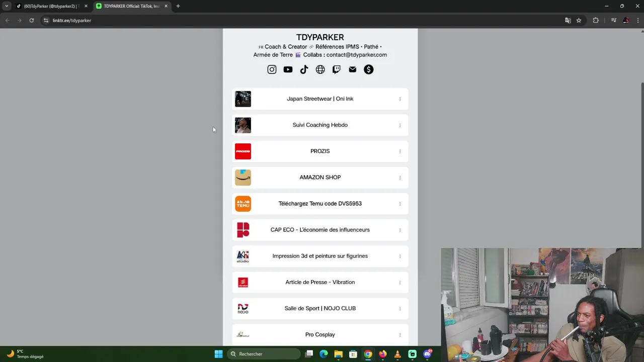644x362 pixels.
Task: Open options menu for PROZIS link
Action: tap(400, 151)
